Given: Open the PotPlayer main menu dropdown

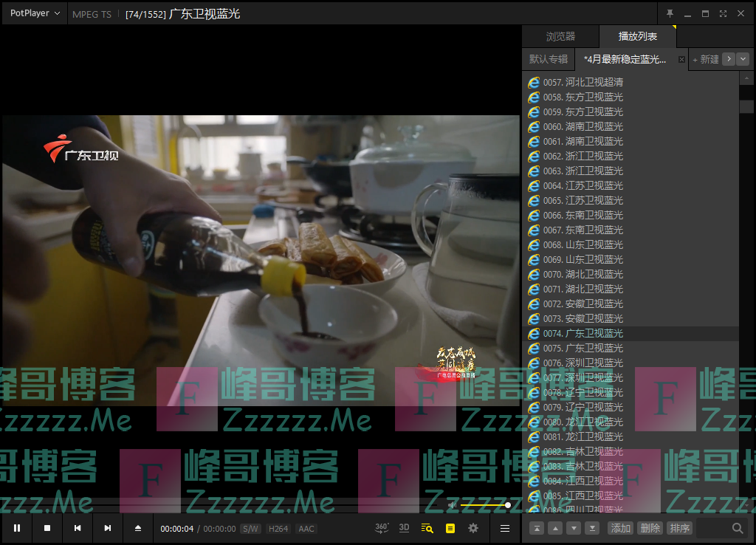Looking at the screenshot, I should pyautogui.click(x=35, y=13).
